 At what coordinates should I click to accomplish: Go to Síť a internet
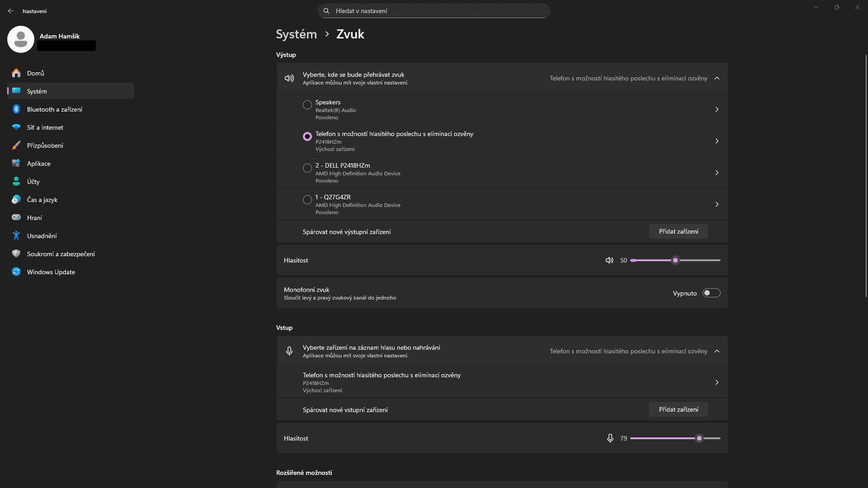point(45,127)
